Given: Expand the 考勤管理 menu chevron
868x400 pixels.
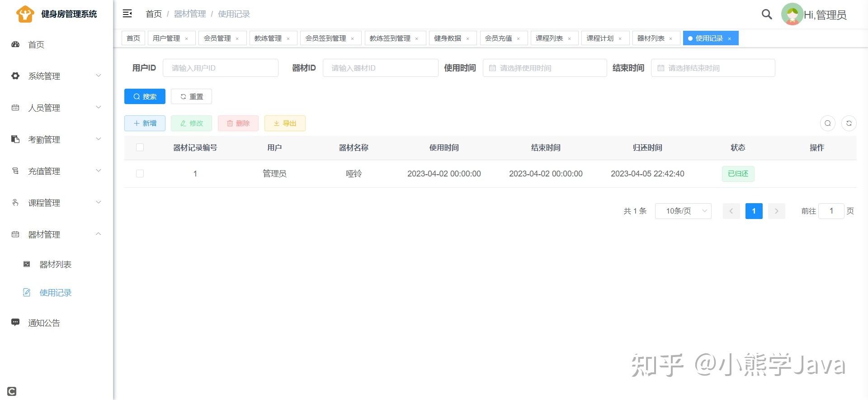Looking at the screenshot, I should [x=99, y=139].
